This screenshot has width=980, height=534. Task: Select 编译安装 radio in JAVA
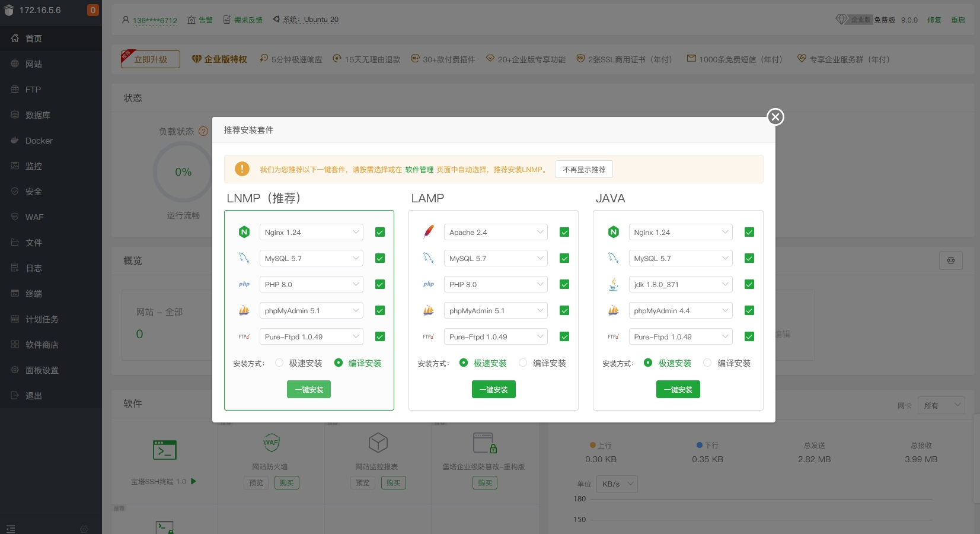tap(707, 363)
